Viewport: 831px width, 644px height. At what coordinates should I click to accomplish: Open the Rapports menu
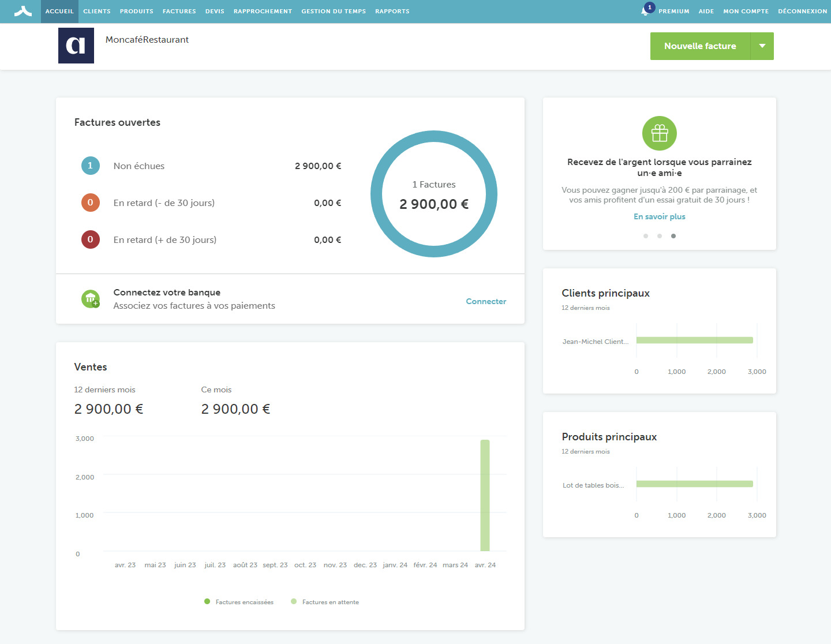[x=392, y=12]
